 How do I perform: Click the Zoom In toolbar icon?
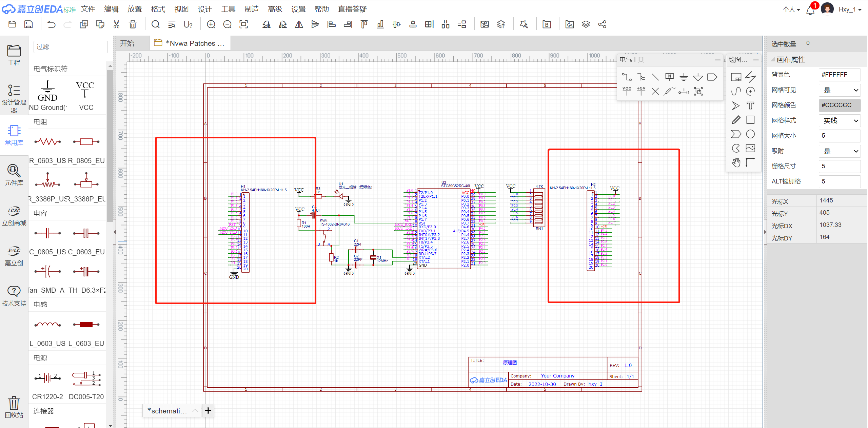211,24
